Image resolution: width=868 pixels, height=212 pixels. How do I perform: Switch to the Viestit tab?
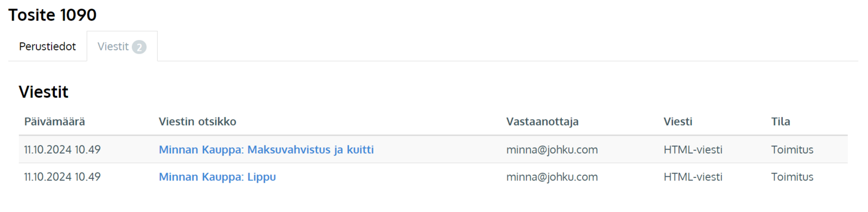tap(122, 47)
